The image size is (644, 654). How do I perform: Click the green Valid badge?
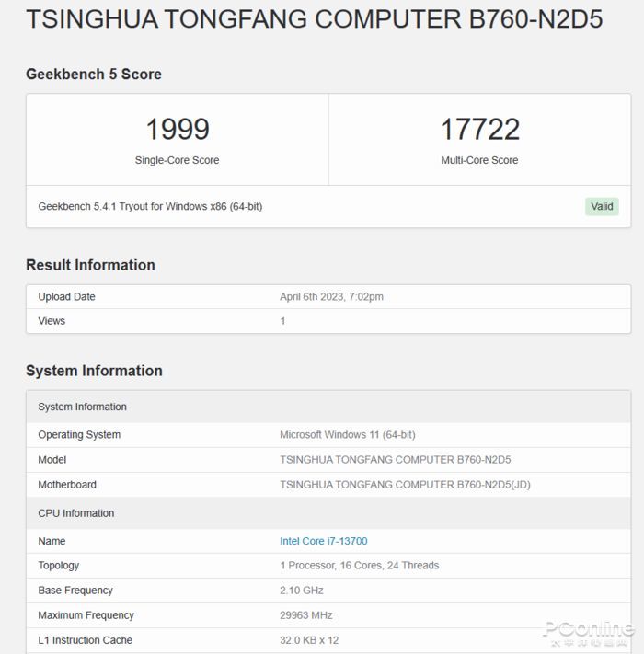tap(602, 206)
